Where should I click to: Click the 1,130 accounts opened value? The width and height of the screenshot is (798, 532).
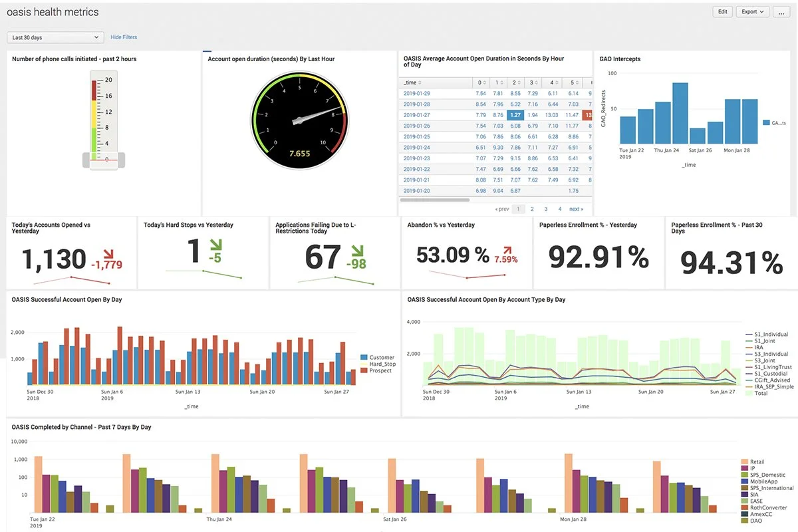tap(55, 260)
